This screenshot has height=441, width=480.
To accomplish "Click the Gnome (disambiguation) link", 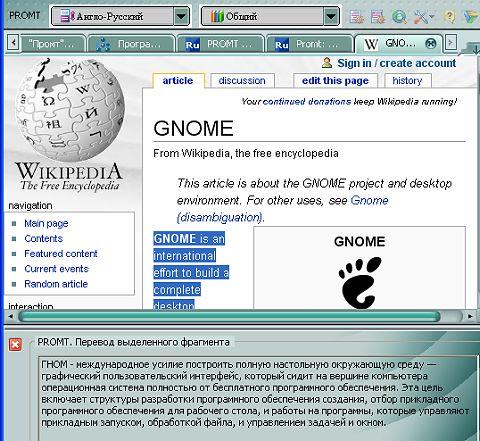I will 283,209.
